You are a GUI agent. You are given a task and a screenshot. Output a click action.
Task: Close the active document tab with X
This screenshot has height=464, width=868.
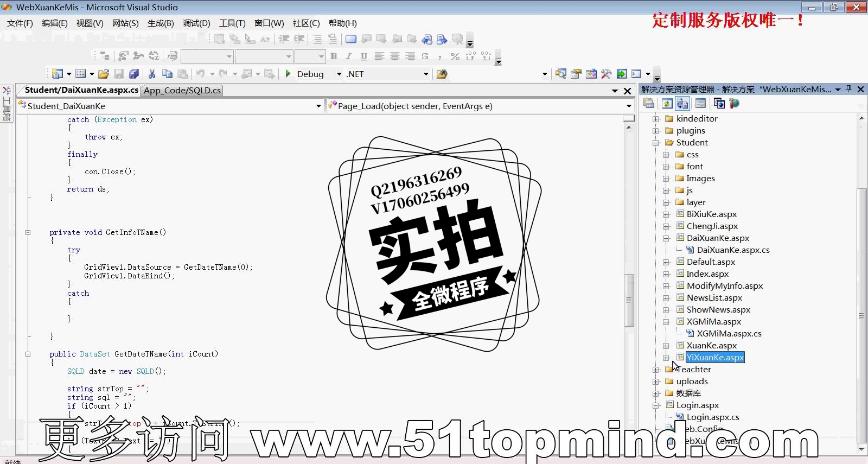[628, 91]
